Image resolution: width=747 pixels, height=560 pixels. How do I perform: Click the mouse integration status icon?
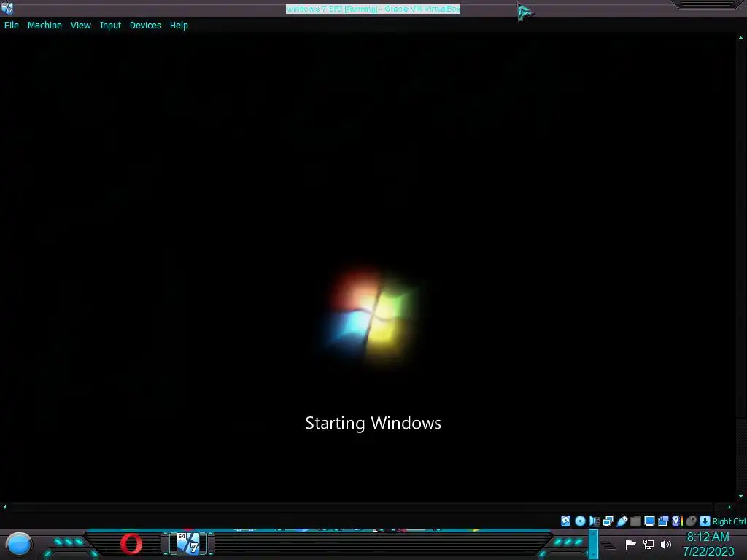click(x=691, y=521)
